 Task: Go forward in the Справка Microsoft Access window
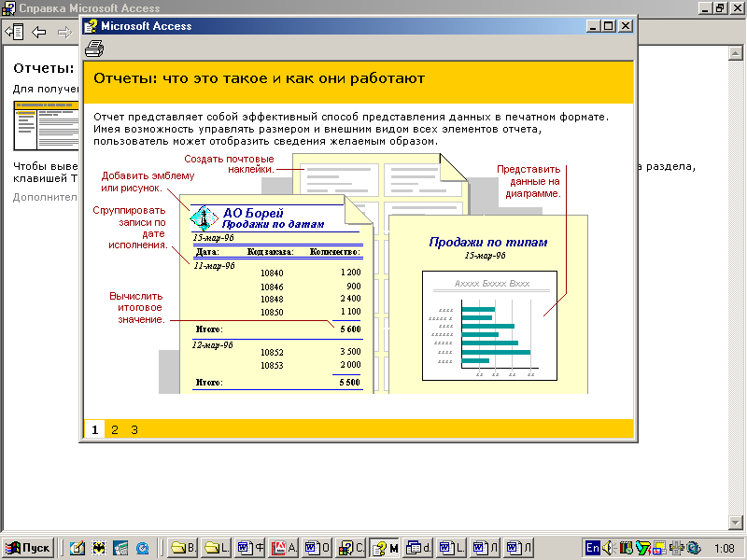[x=64, y=32]
